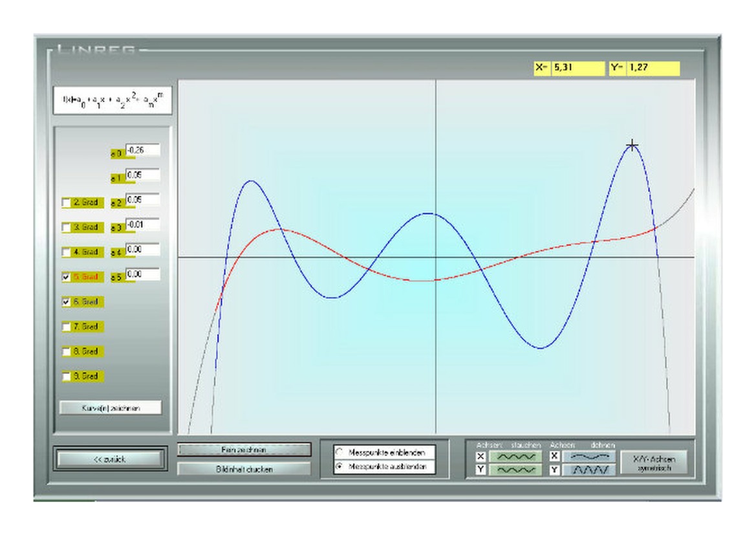
Task: Uncheck the 6. Grad checkbox
Action: (x=67, y=302)
